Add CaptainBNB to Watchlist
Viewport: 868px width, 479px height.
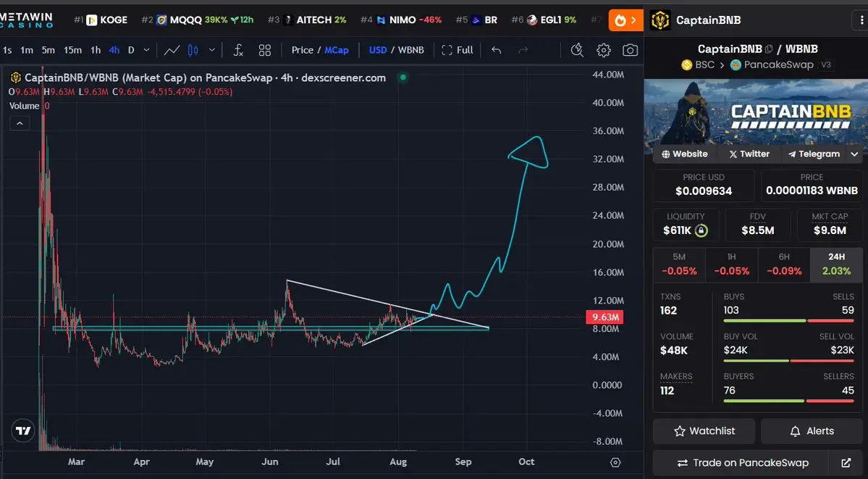pyautogui.click(x=704, y=430)
